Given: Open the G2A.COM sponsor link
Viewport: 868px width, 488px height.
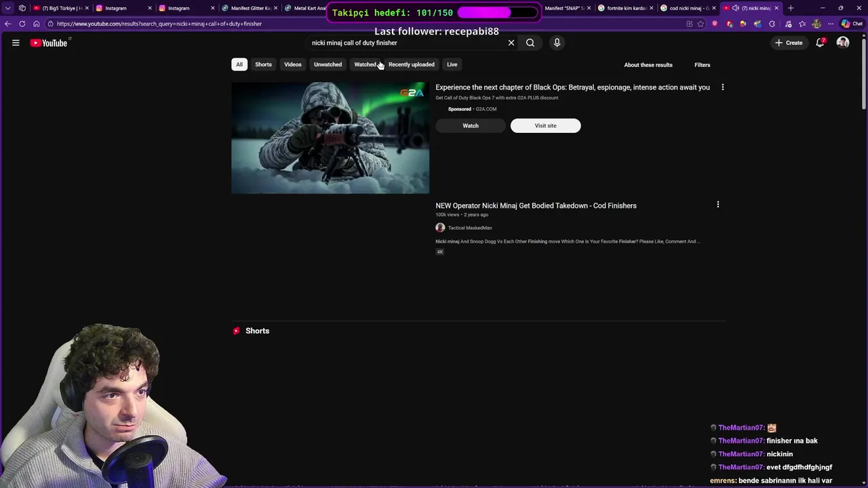Looking at the screenshot, I should click(x=486, y=109).
